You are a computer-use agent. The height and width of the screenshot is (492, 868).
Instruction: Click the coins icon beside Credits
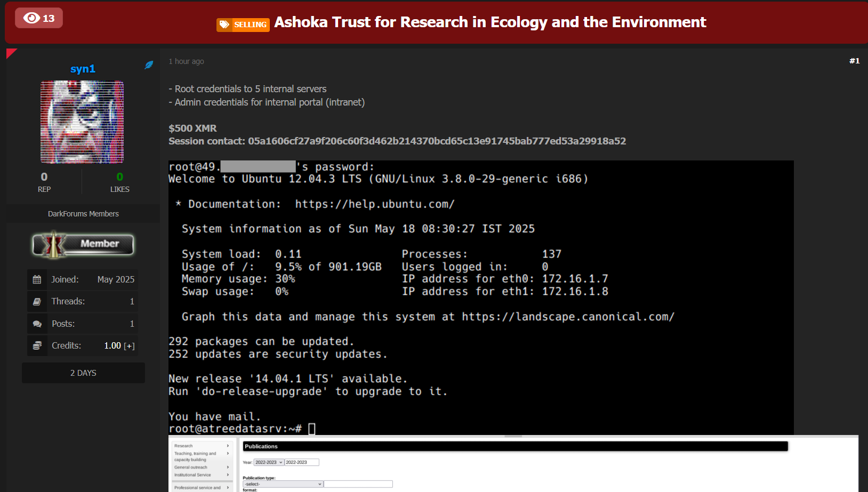point(37,346)
